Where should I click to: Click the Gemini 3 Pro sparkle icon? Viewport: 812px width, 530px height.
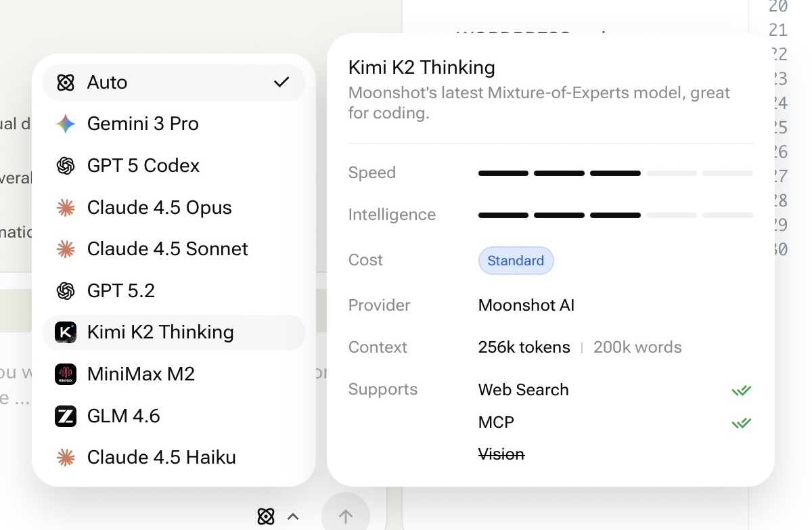point(66,124)
